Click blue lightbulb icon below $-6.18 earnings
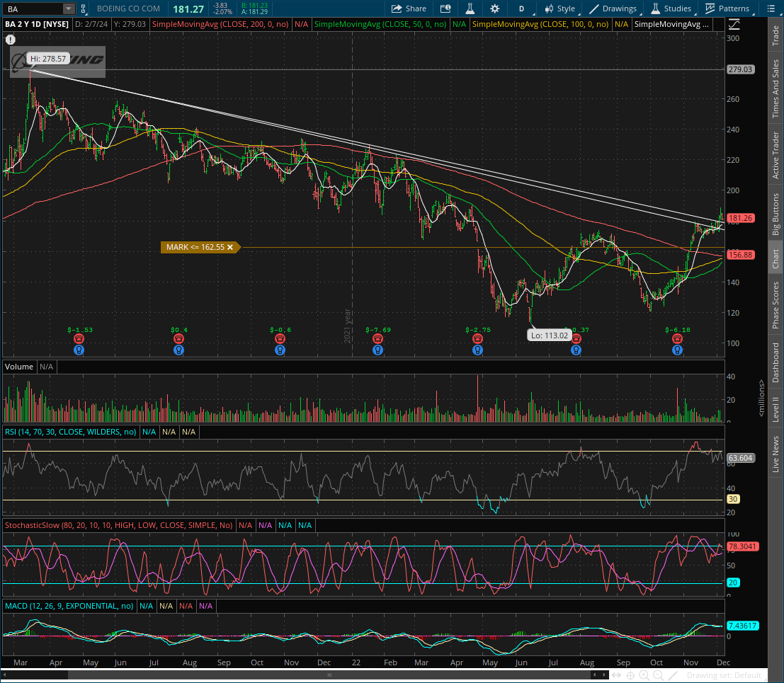Viewport: 784px width, 683px height. tap(677, 350)
